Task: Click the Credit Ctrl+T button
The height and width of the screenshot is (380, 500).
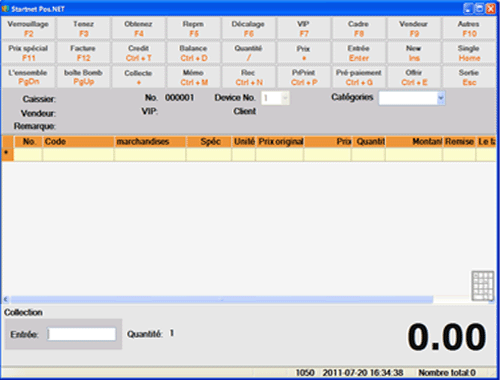Action: [x=138, y=53]
